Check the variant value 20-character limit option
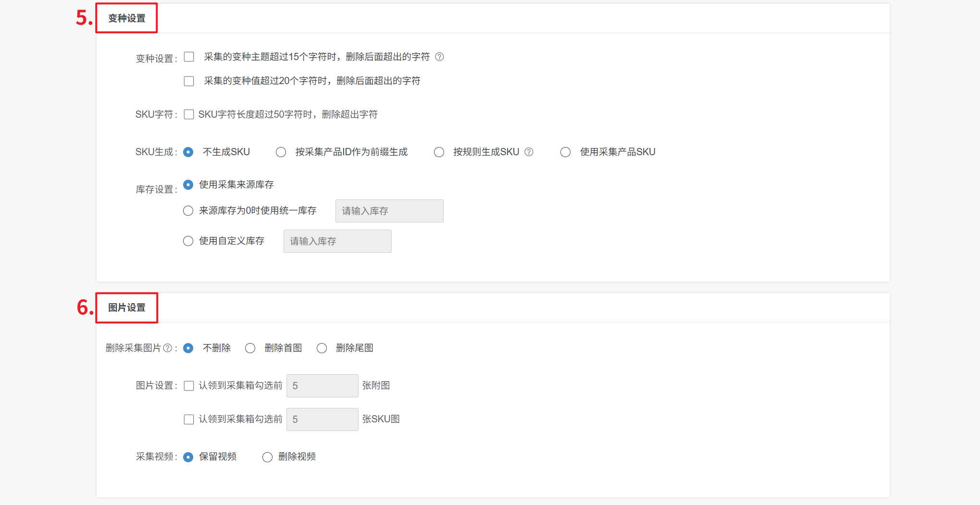 (x=189, y=81)
